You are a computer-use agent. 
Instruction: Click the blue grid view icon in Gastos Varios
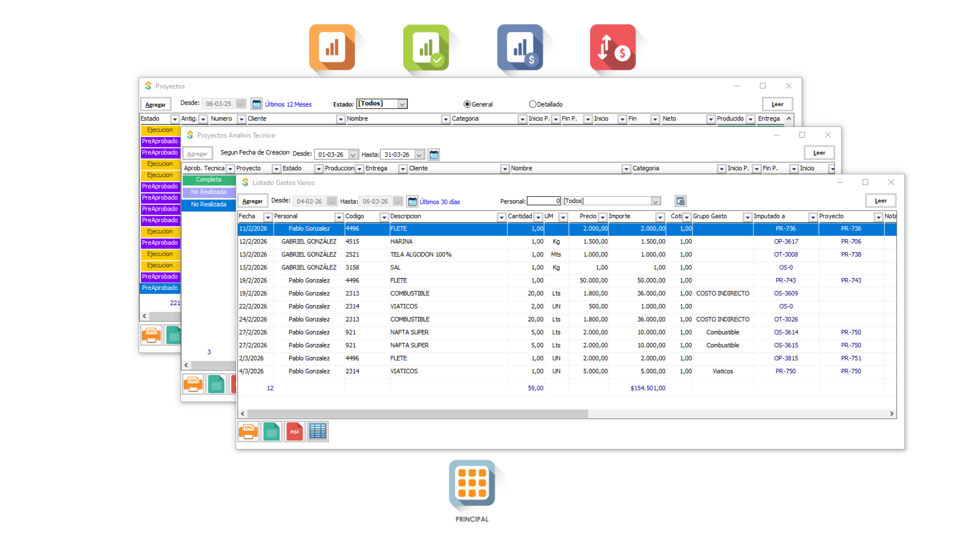[x=317, y=432]
